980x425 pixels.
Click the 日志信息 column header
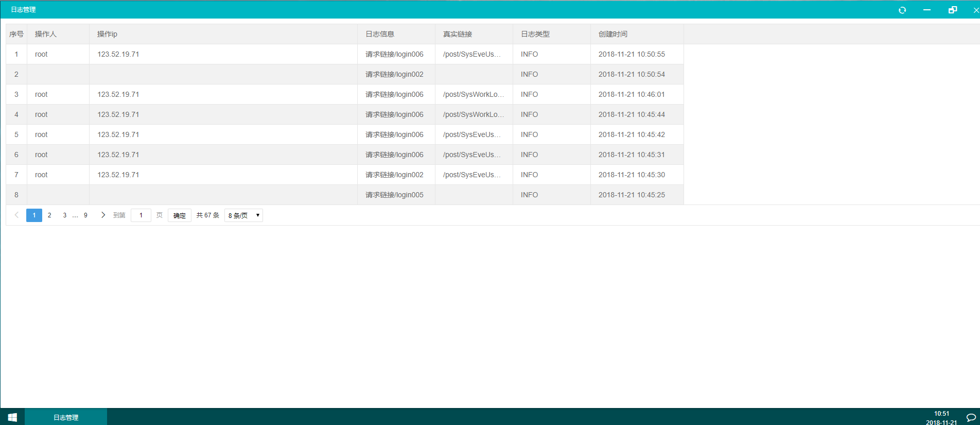point(396,34)
